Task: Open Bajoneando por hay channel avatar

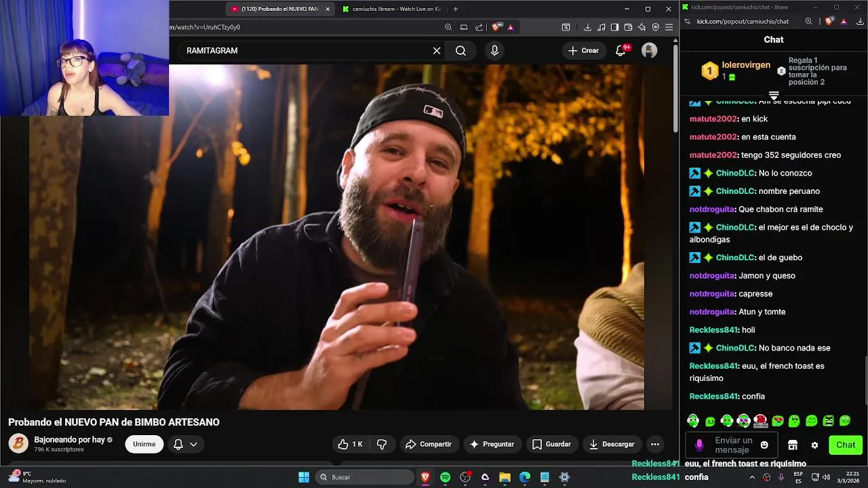Action: click(x=18, y=444)
